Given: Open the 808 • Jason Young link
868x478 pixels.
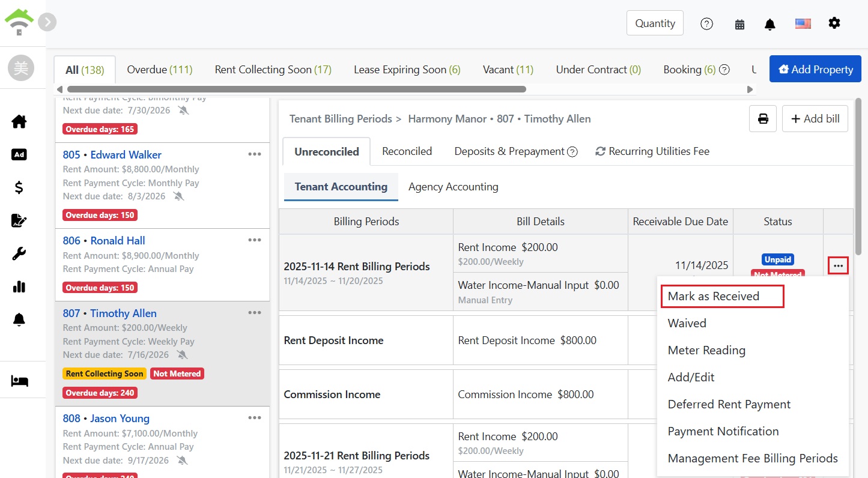Looking at the screenshot, I should (106, 418).
